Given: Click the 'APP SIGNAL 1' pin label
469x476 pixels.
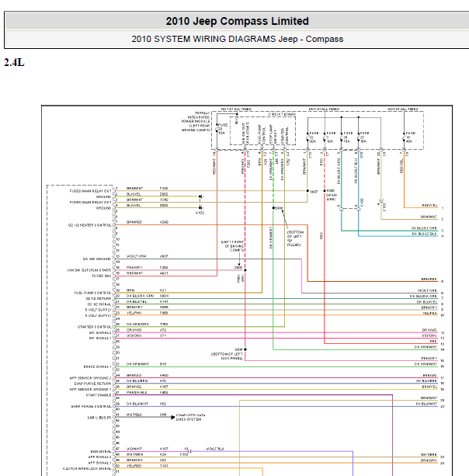Looking at the screenshot, I should (x=99, y=463).
